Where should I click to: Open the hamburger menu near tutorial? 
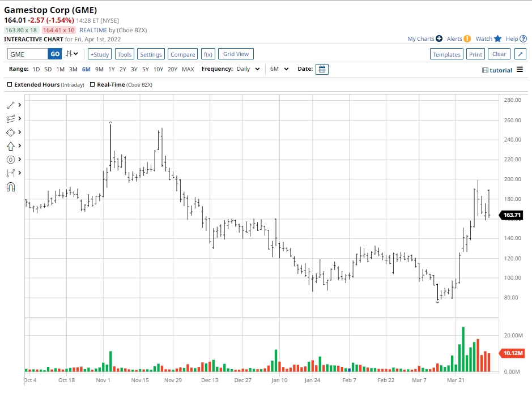tap(520, 70)
